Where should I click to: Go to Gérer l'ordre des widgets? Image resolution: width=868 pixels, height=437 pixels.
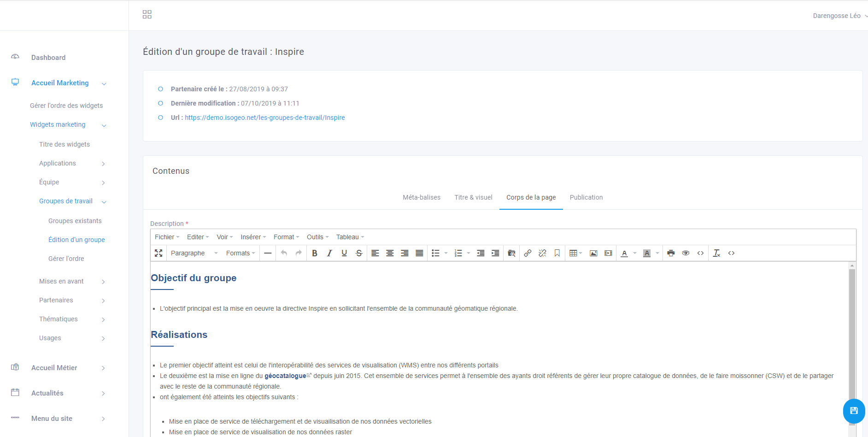click(x=66, y=106)
